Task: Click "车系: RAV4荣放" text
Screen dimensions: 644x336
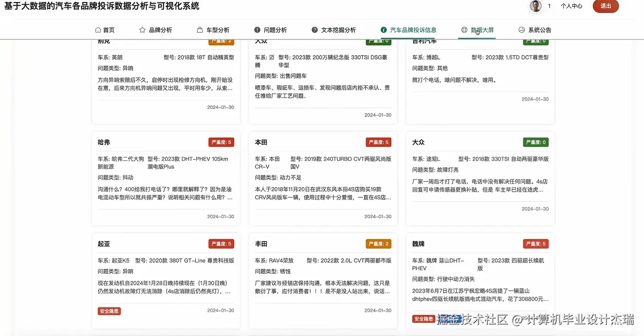Action: (274, 260)
